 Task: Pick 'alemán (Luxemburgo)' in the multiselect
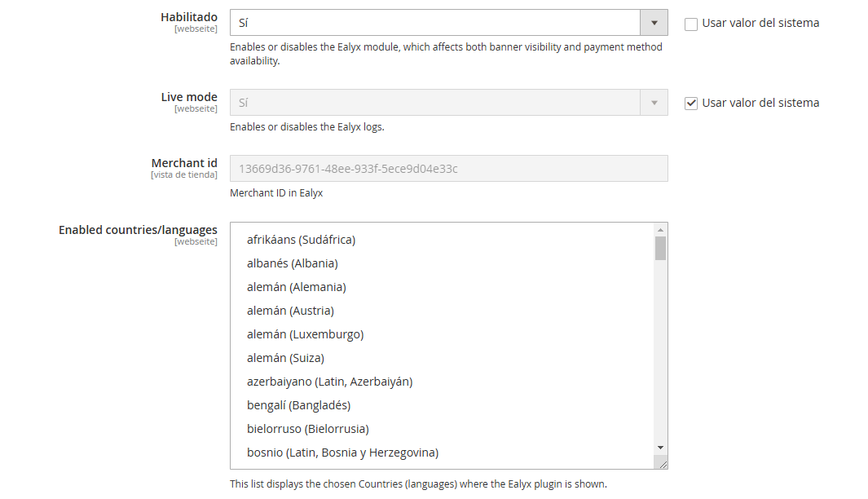click(305, 334)
